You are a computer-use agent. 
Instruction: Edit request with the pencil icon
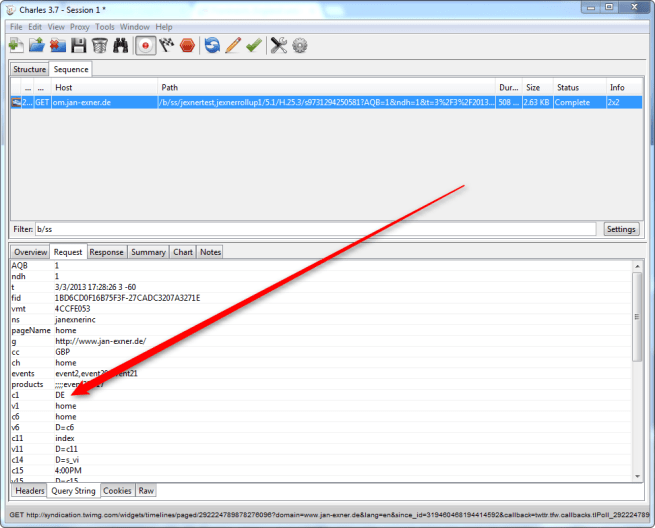[x=233, y=45]
